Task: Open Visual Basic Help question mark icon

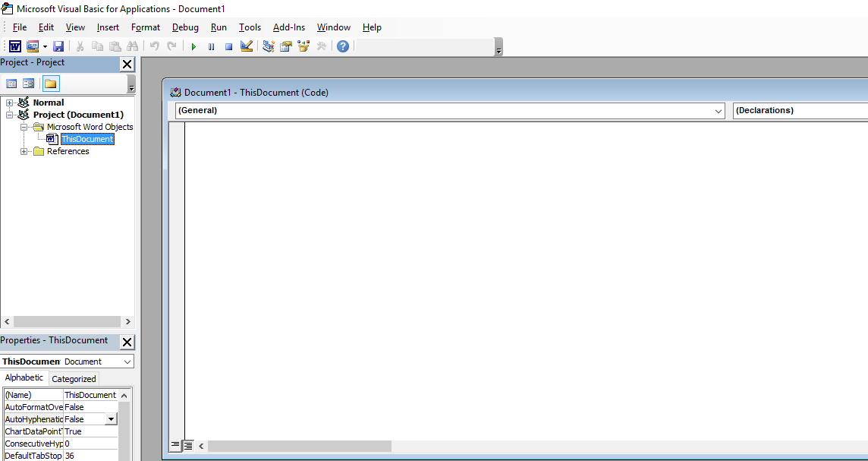Action: coord(343,46)
